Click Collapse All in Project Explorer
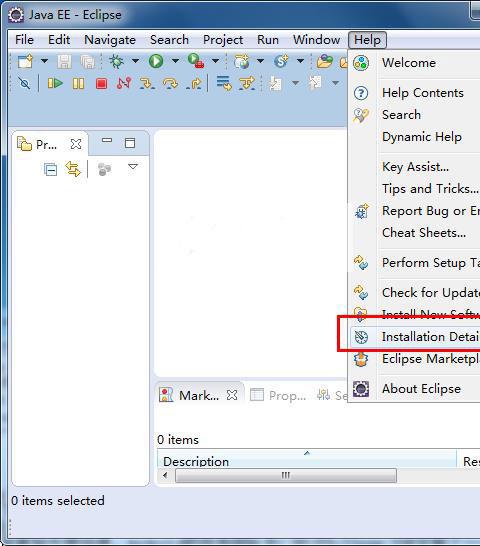The image size is (480, 546). 51,170
